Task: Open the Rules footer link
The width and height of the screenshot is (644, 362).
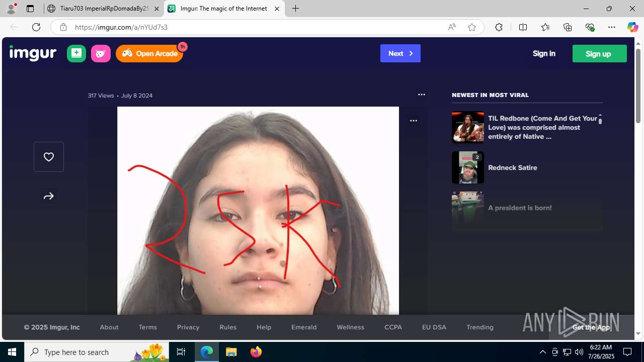Action: (x=228, y=327)
